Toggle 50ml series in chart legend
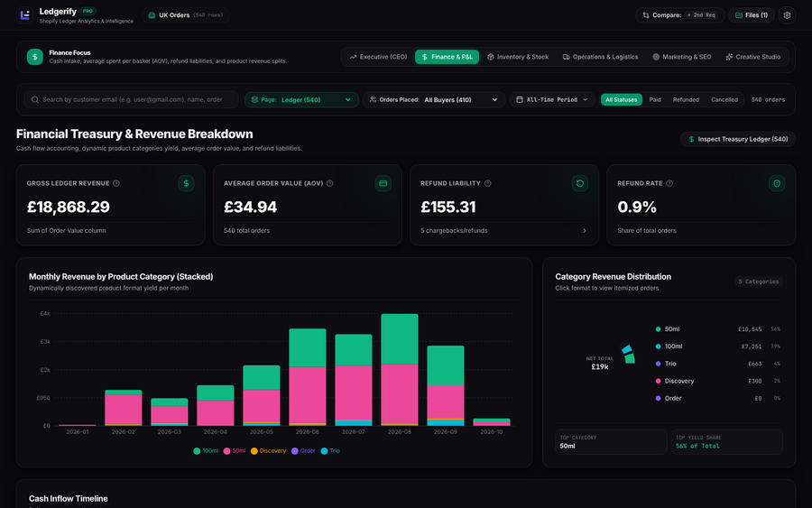 tap(234, 451)
